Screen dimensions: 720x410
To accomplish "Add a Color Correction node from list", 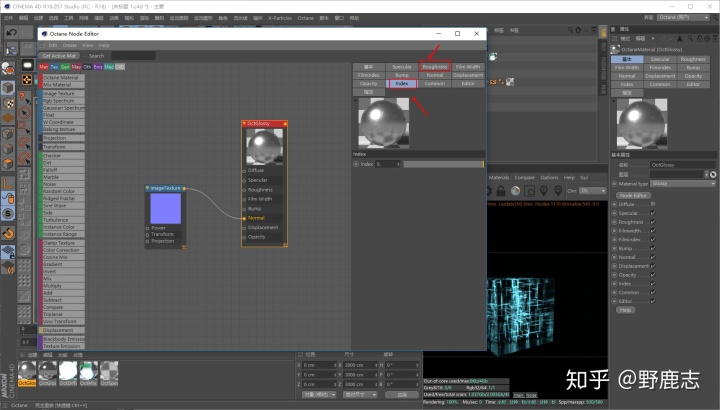I will point(62,250).
